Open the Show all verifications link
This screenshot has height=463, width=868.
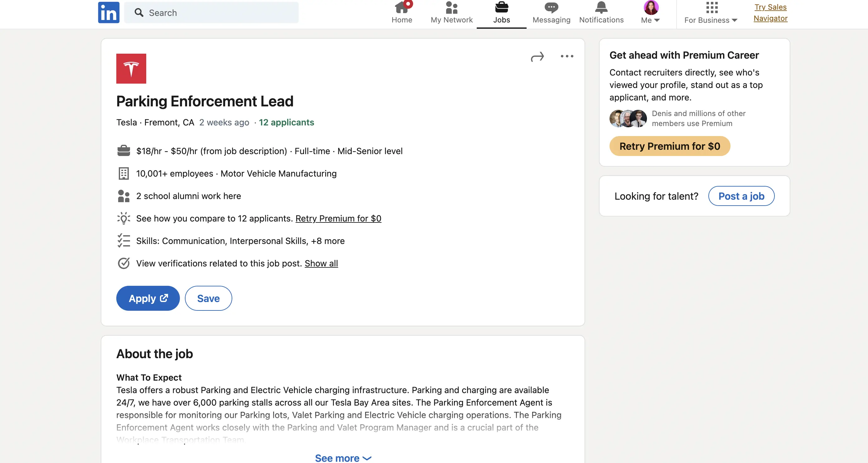321,263
